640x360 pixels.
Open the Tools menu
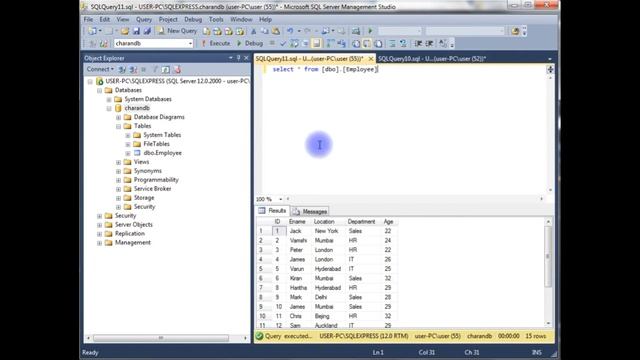pyautogui.click(x=216, y=19)
